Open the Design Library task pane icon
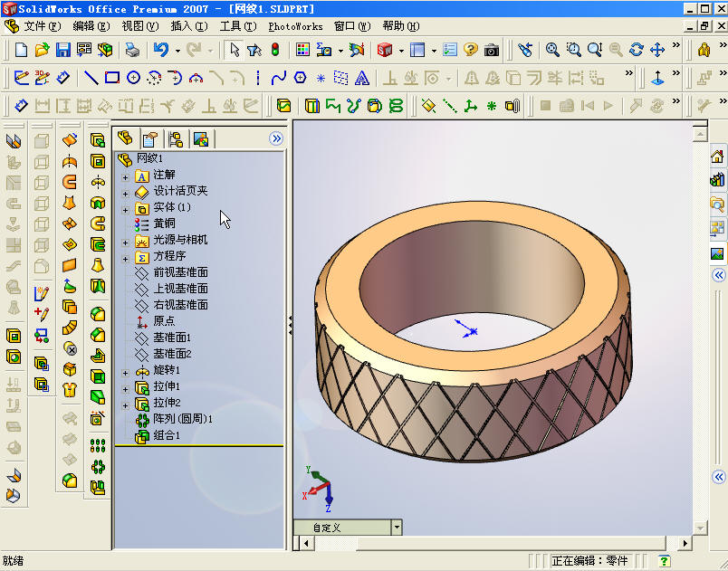 [x=717, y=179]
